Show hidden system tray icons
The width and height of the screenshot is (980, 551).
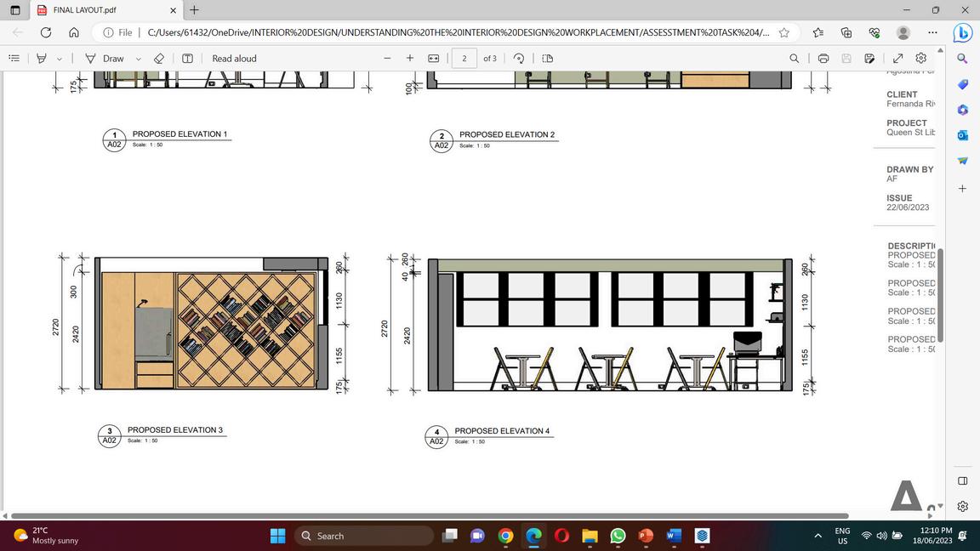coord(818,536)
